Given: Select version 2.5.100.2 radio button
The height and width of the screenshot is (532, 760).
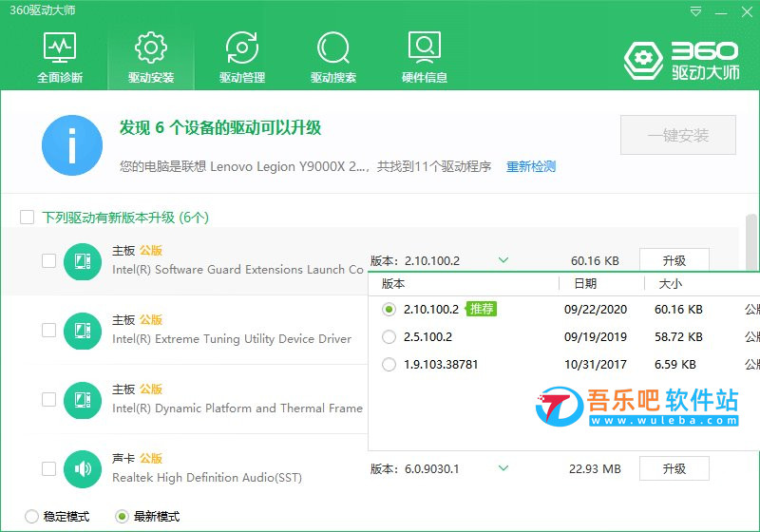Looking at the screenshot, I should pyautogui.click(x=389, y=336).
